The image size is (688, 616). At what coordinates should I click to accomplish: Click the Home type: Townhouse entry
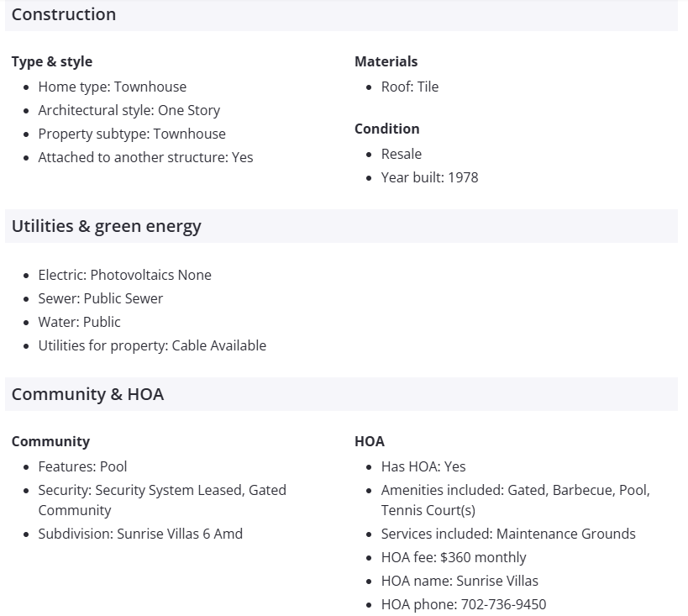(112, 87)
